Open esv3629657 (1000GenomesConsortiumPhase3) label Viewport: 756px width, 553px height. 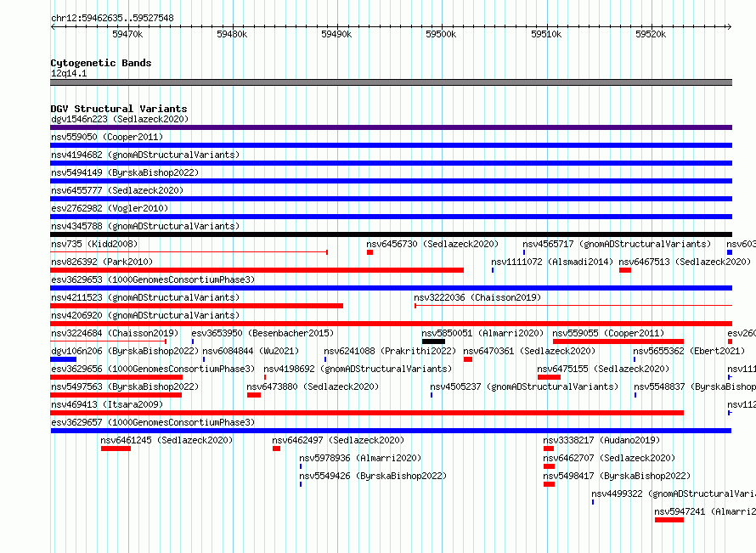tap(153, 422)
